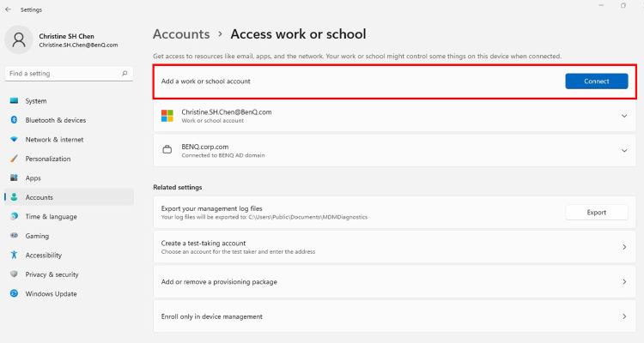Expand the Christine.SH.Chen@BenQ.com account chevron
644x343 pixels.
[624, 116]
